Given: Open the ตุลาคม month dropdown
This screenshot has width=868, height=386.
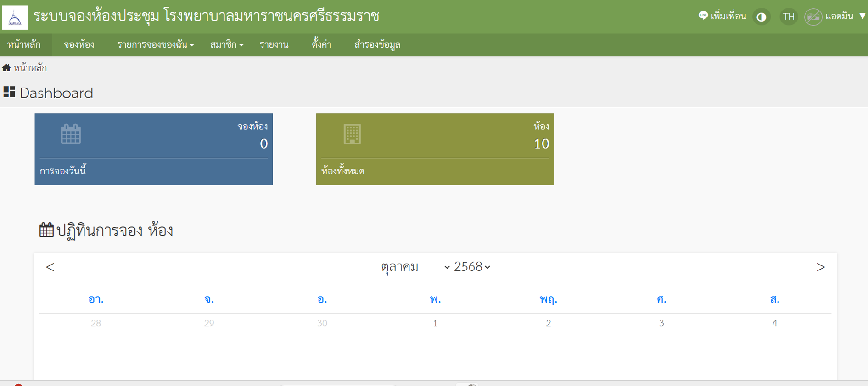Looking at the screenshot, I should click(x=415, y=267).
